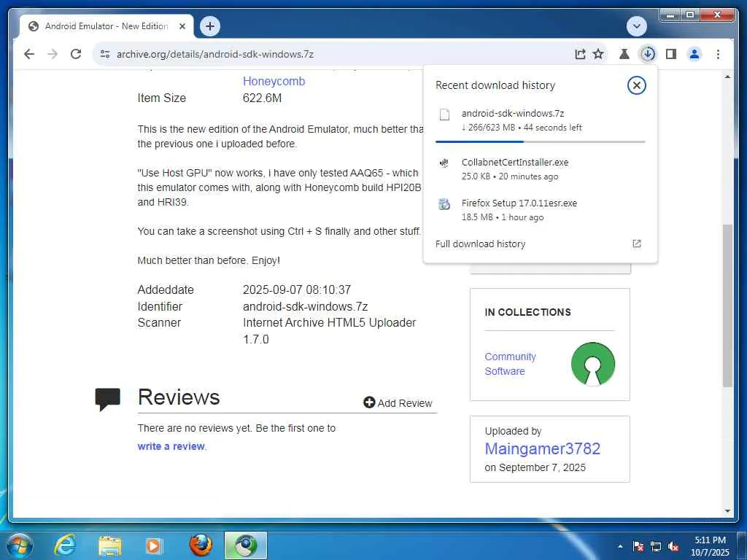Click the scrollbar down arrow

727,511
